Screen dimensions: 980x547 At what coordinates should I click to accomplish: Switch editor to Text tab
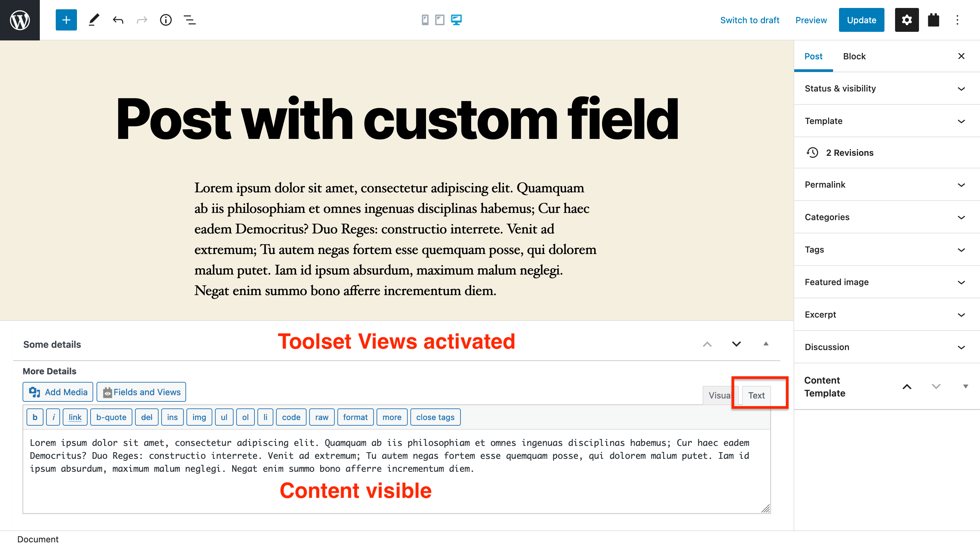(756, 395)
